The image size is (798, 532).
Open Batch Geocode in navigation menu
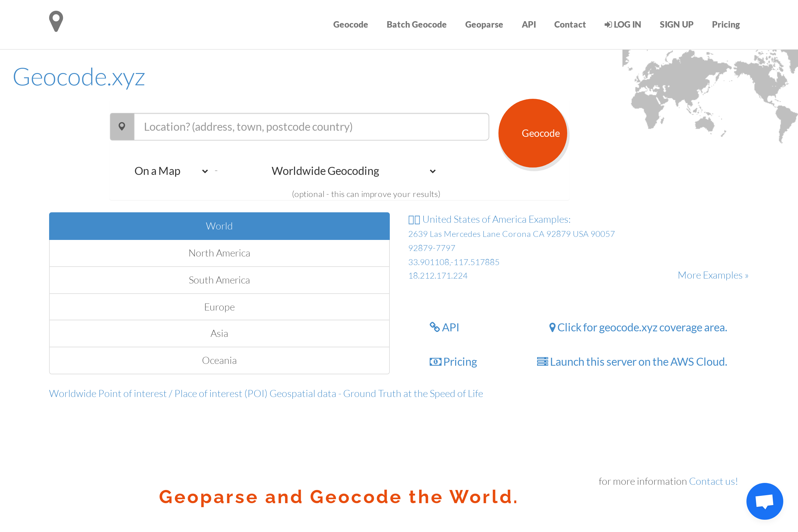(x=416, y=25)
